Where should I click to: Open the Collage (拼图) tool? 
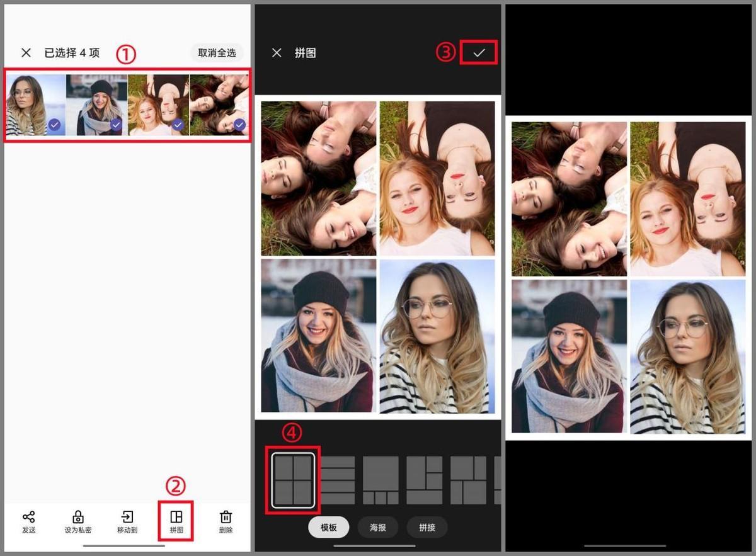point(176,521)
